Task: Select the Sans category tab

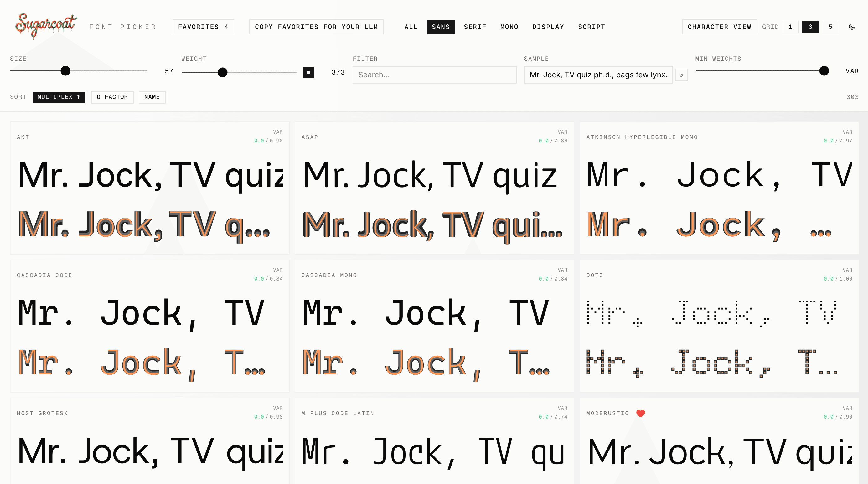Action: pyautogui.click(x=440, y=27)
